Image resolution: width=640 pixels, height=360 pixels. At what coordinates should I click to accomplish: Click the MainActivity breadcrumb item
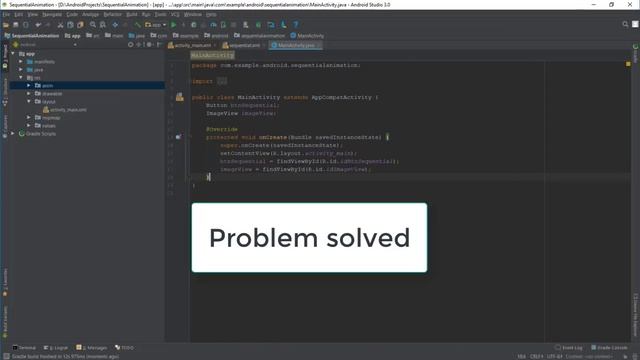point(307,36)
